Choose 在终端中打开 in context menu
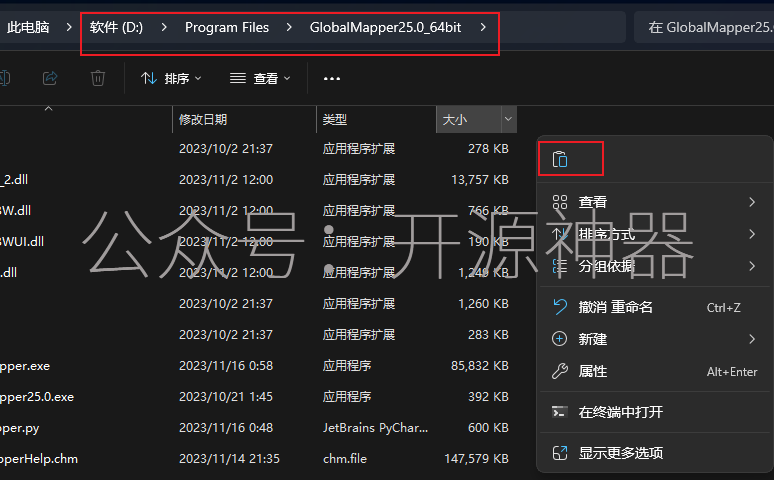Screen dimensions: 774x480 coord(655,412)
